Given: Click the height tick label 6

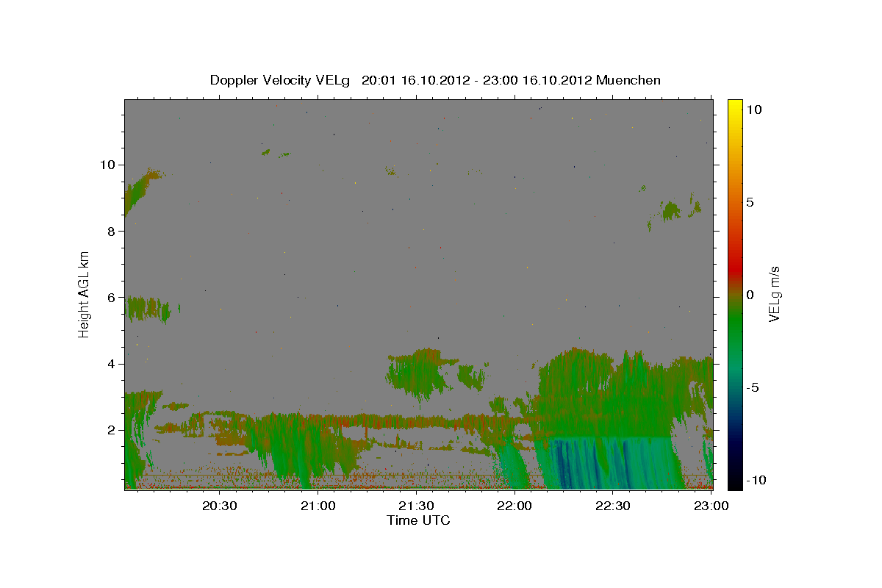Looking at the screenshot, I should coord(112,298).
